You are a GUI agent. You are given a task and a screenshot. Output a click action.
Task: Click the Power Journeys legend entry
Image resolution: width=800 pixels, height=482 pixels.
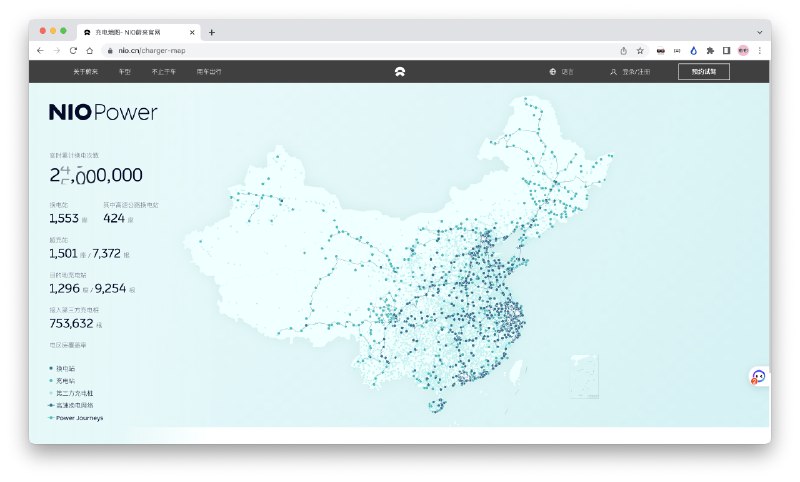tap(76, 418)
